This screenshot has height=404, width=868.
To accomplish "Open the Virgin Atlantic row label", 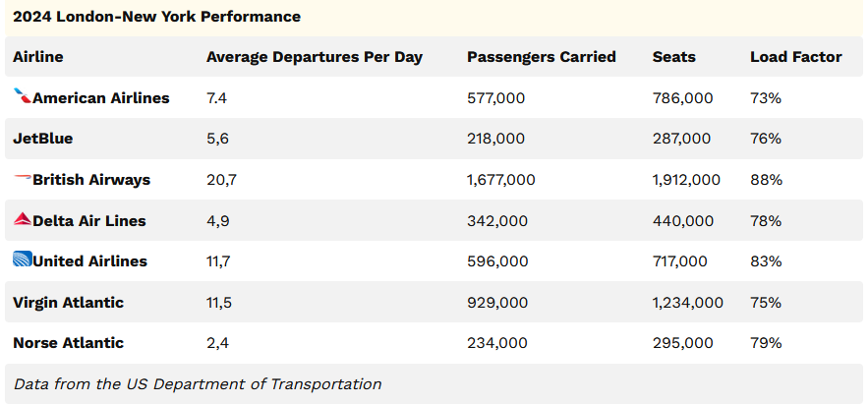I will click(69, 303).
